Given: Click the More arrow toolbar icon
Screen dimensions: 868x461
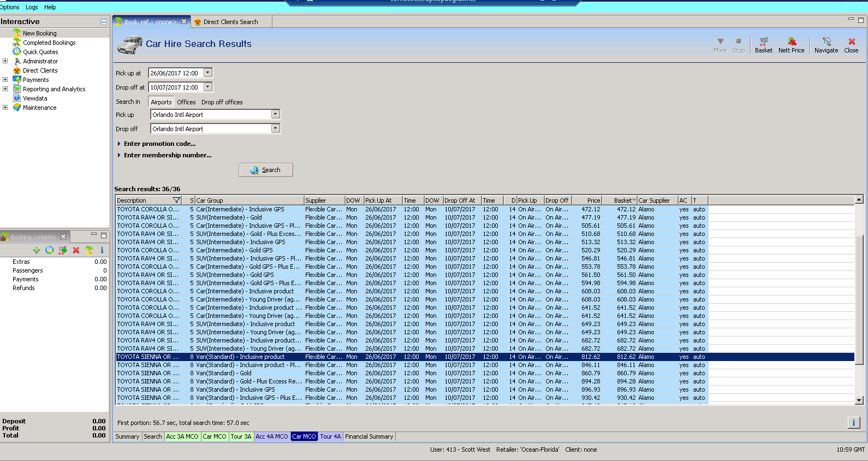Looking at the screenshot, I should (720, 45).
